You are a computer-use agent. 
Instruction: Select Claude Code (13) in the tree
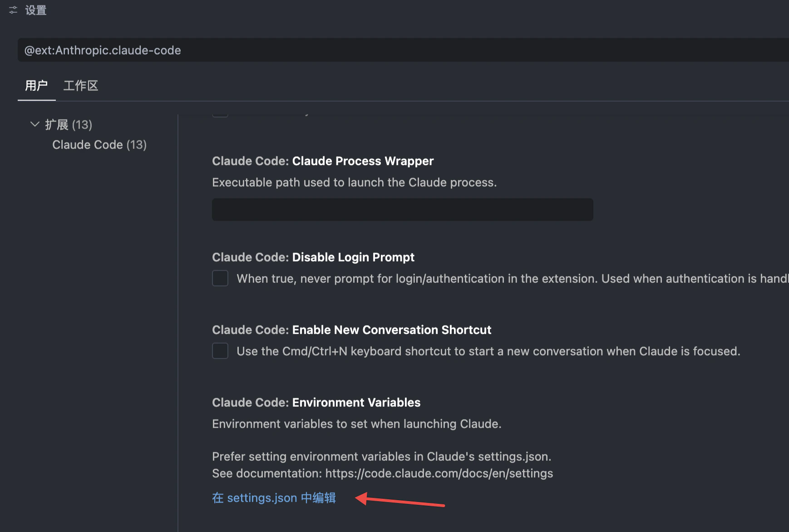pos(99,145)
